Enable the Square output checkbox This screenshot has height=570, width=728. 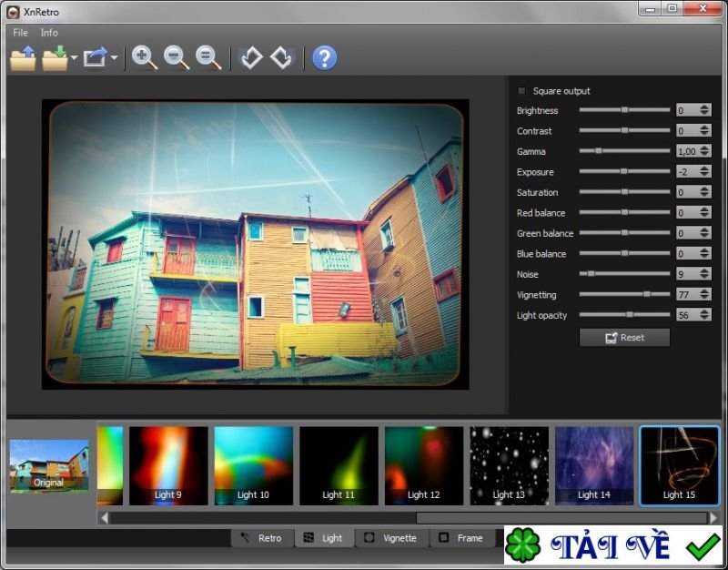[522, 91]
